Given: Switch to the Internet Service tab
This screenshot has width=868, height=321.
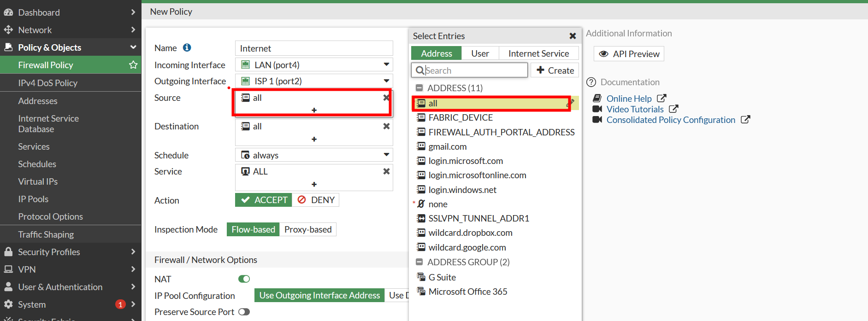Looking at the screenshot, I should (x=538, y=53).
